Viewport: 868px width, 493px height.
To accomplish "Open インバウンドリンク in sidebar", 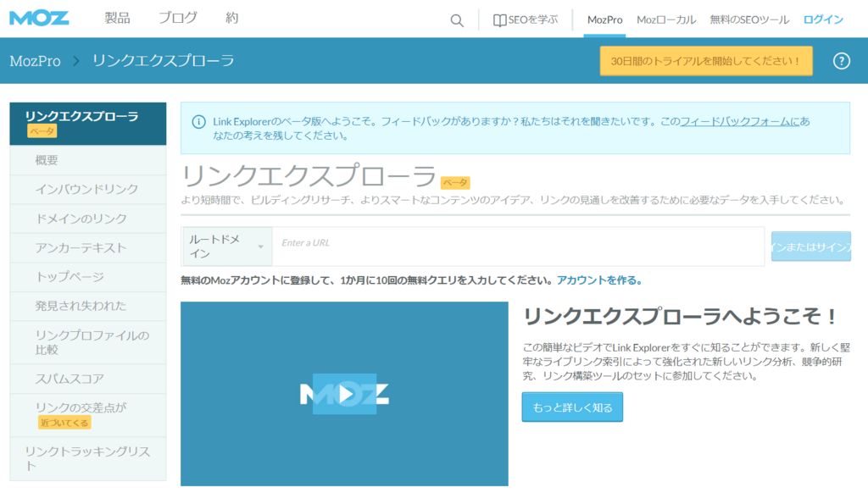I will 88,189.
